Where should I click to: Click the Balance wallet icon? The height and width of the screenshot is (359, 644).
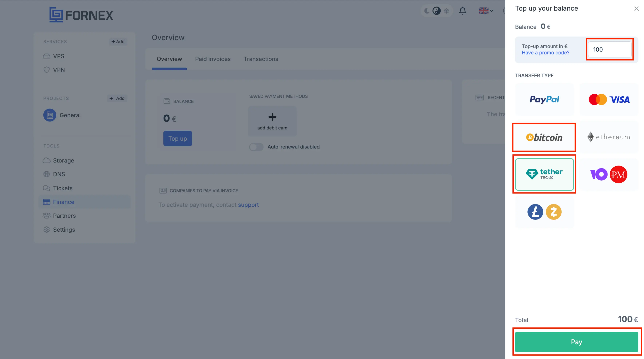[167, 101]
